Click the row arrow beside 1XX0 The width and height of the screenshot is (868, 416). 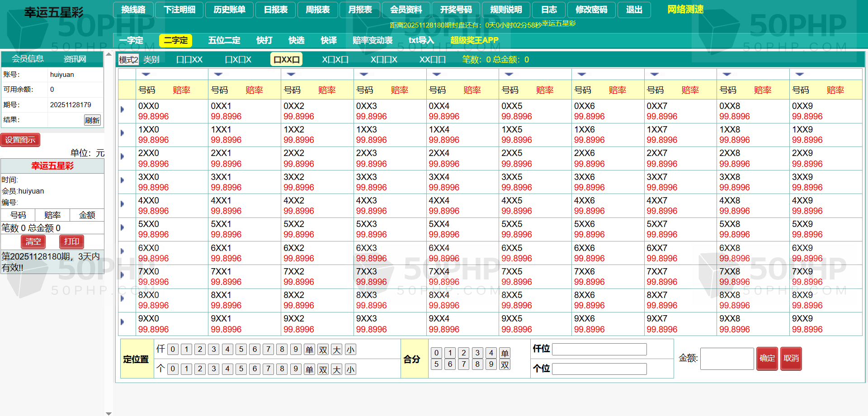point(123,133)
